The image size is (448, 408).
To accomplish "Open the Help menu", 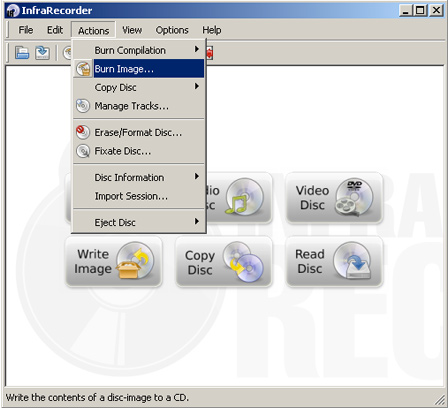I will coord(212,30).
